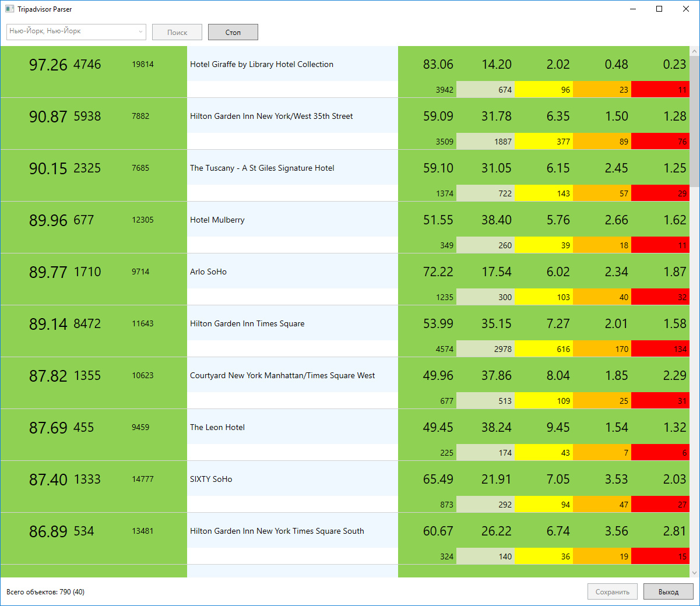Click the Tripadvisor Parser title bar icon
Screen dimensions: 700x606
point(9,9)
